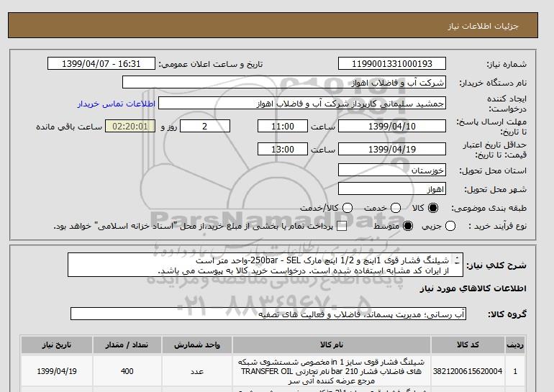Choose the جزیی purchase process option
554x392 pixels.
450,226
